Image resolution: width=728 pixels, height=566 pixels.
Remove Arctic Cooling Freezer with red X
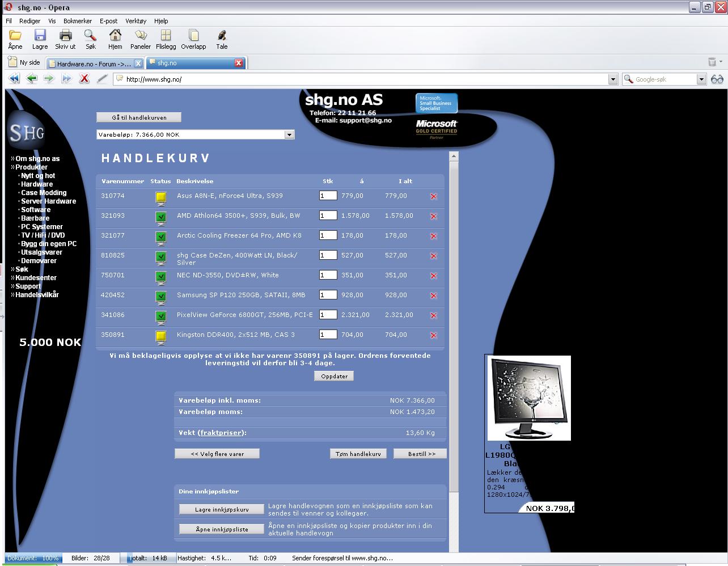(434, 236)
